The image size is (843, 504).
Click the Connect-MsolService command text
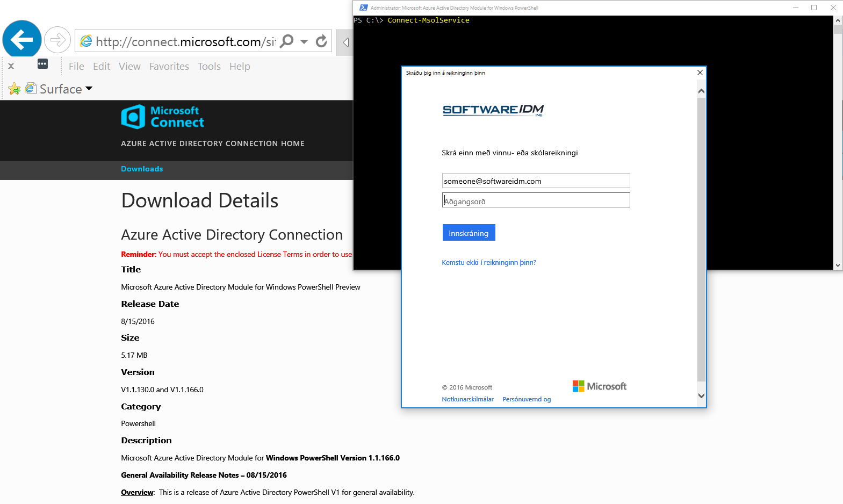[x=428, y=20]
